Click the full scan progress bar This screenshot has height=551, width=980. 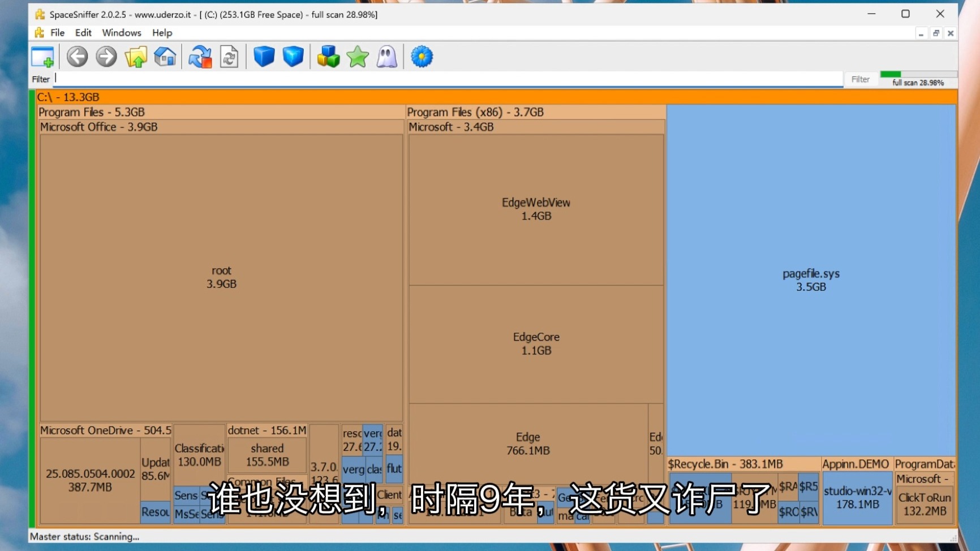pyautogui.click(x=918, y=75)
